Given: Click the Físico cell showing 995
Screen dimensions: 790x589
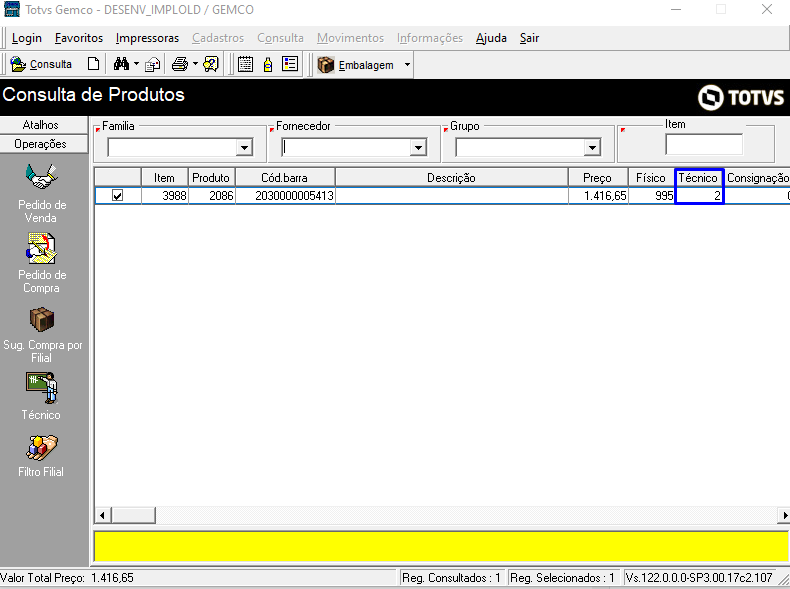Looking at the screenshot, I should 651,195.
